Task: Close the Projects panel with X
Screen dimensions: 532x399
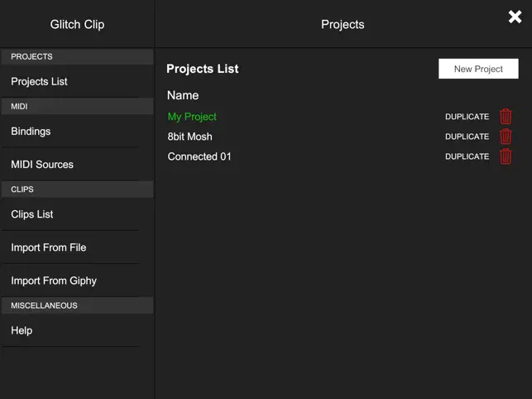Action: tap(515, 17)
